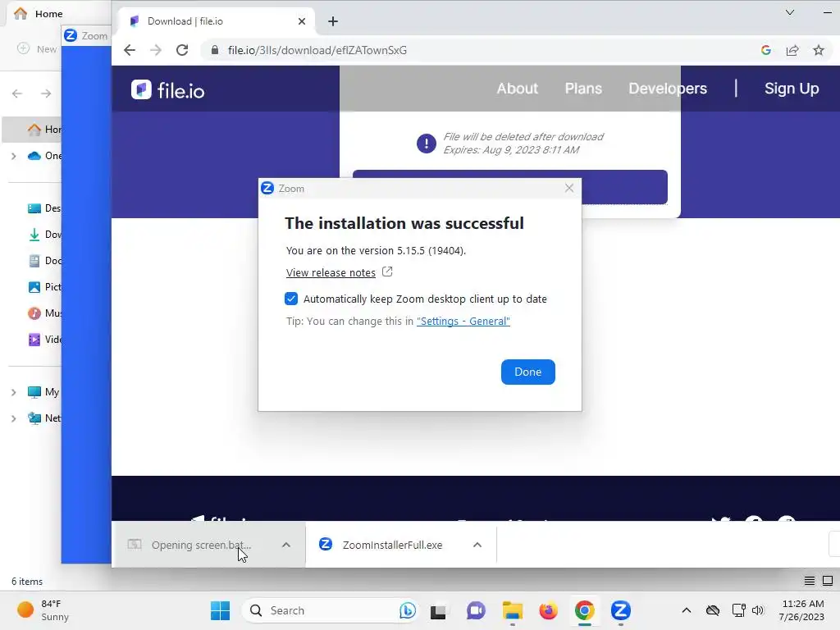Expand OneDrive node in File Explorer

point(13,156)
